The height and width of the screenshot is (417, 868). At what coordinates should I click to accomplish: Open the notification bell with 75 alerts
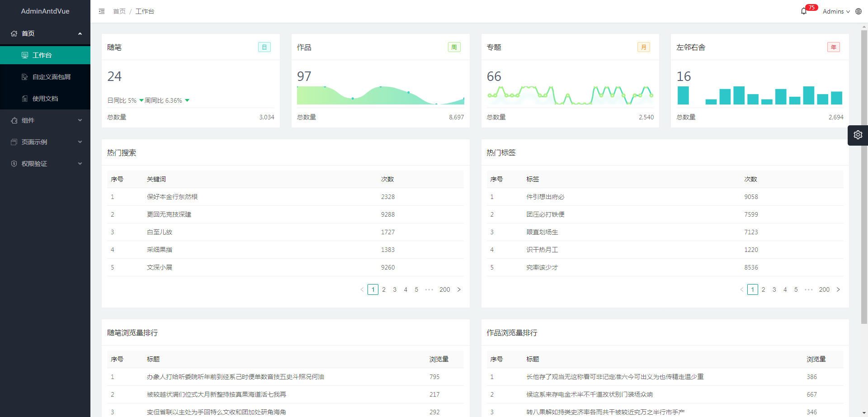coord(804,11)
